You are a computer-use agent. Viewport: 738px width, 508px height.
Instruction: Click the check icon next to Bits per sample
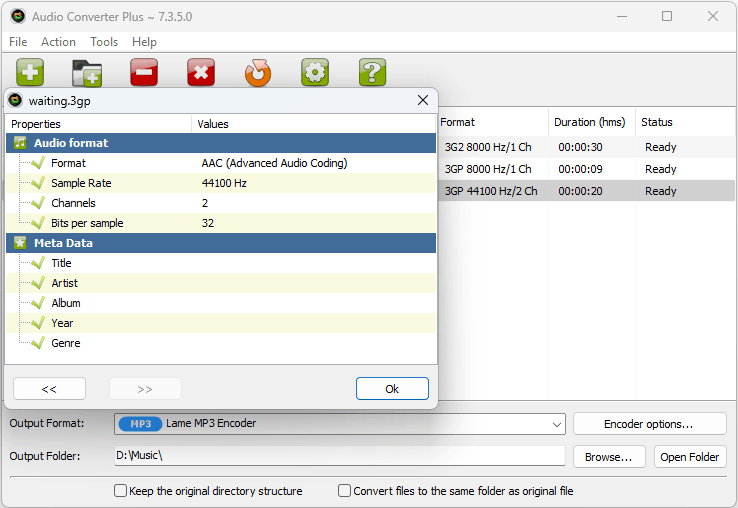coord(38,223)
